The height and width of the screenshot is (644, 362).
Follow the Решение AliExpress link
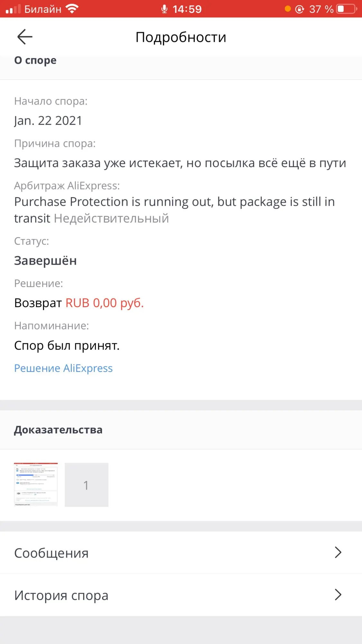[x=63, y=368]
